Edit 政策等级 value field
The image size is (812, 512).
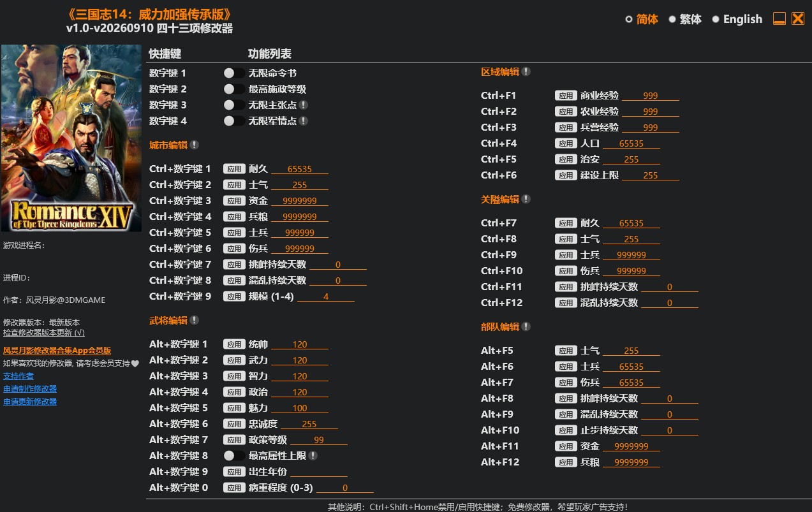point(319,440)
